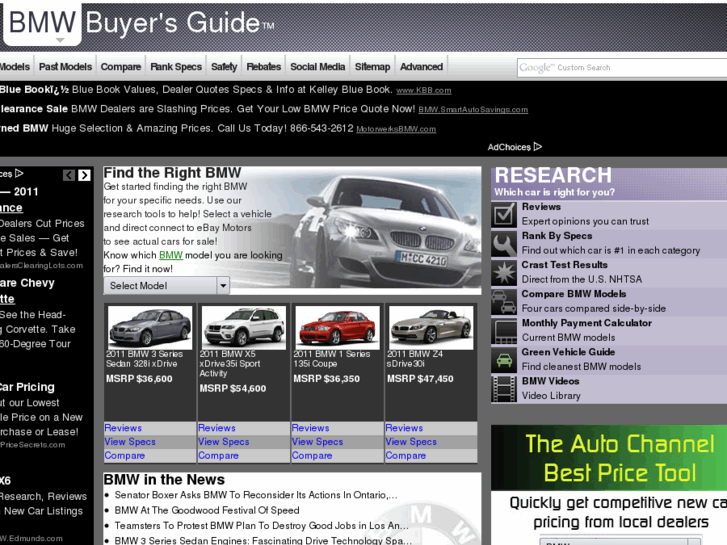Click the Crash Test Results research link
This screenshot has height=545, width=727.
point(564,265)
